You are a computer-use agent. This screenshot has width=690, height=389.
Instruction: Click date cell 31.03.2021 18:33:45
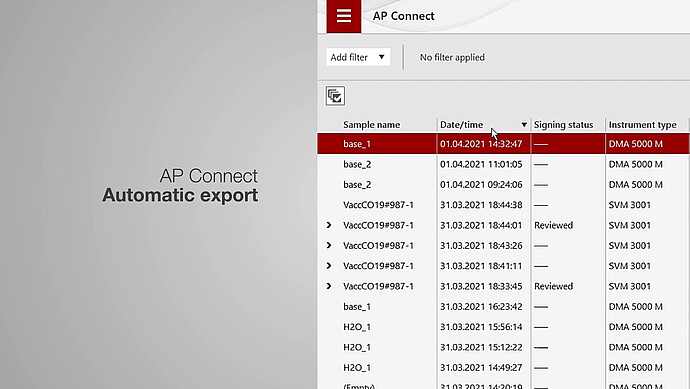click(x=481, y=286)
